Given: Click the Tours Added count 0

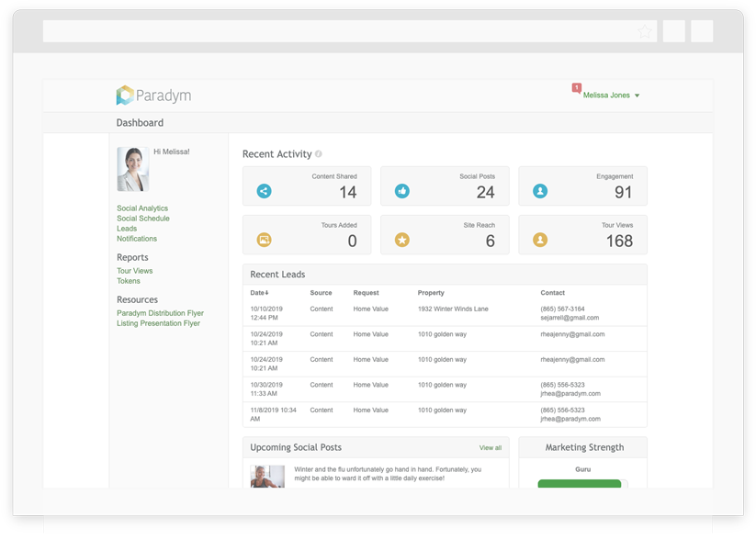Looking at the screenshot, I should click(353, 241).
